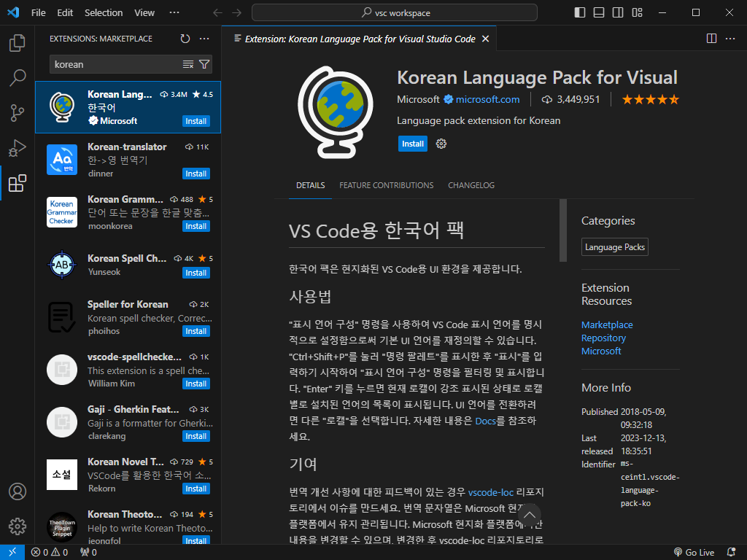Open the Source Control view
The image size is (747, 560).
pos(18,113)
